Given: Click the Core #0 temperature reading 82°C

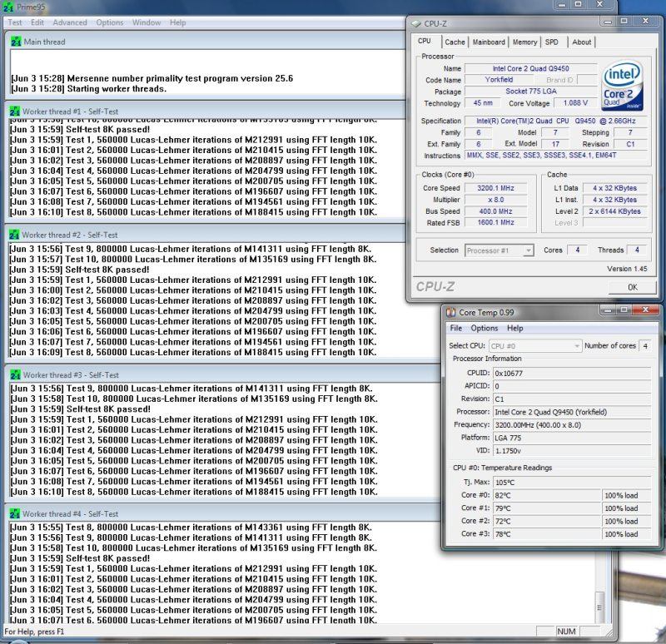Looking at the screenshot, I should [548, 495].
